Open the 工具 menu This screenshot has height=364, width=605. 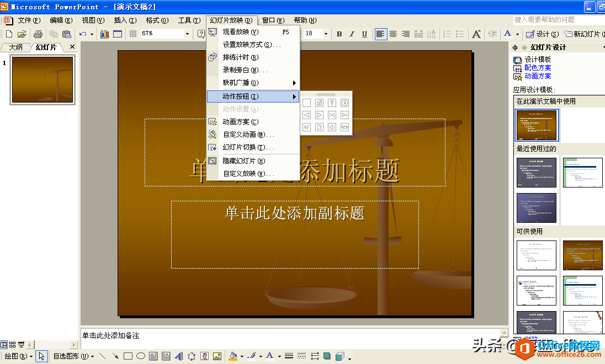189,20
